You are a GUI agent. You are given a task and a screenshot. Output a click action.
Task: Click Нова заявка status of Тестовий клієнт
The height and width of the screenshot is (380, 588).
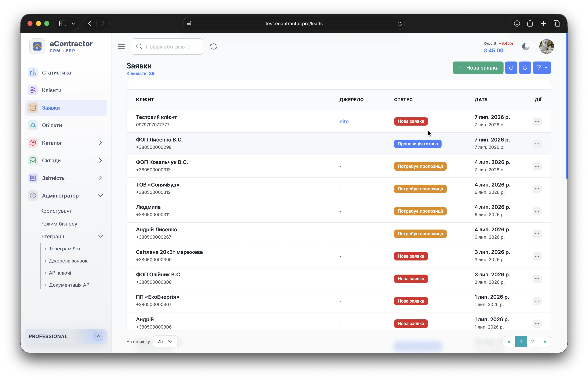411,121
